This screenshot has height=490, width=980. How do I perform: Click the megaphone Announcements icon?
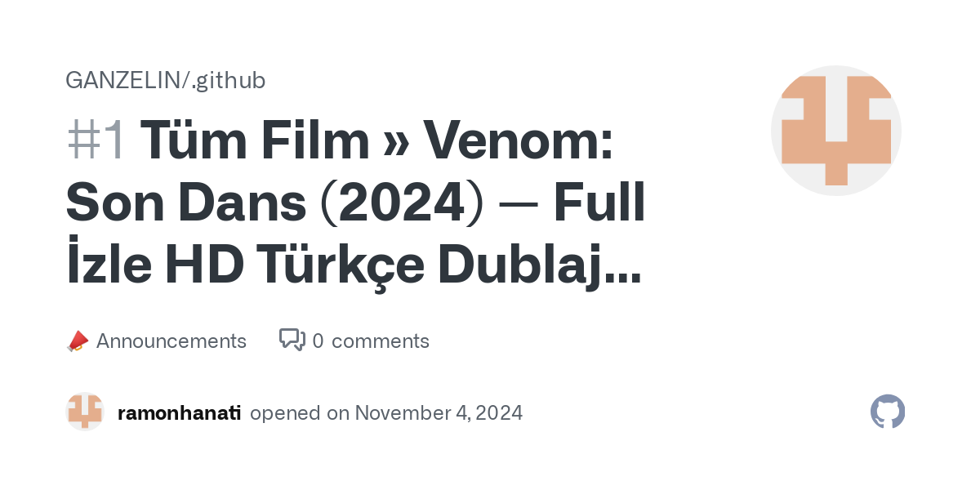click(x=77, y=341)
